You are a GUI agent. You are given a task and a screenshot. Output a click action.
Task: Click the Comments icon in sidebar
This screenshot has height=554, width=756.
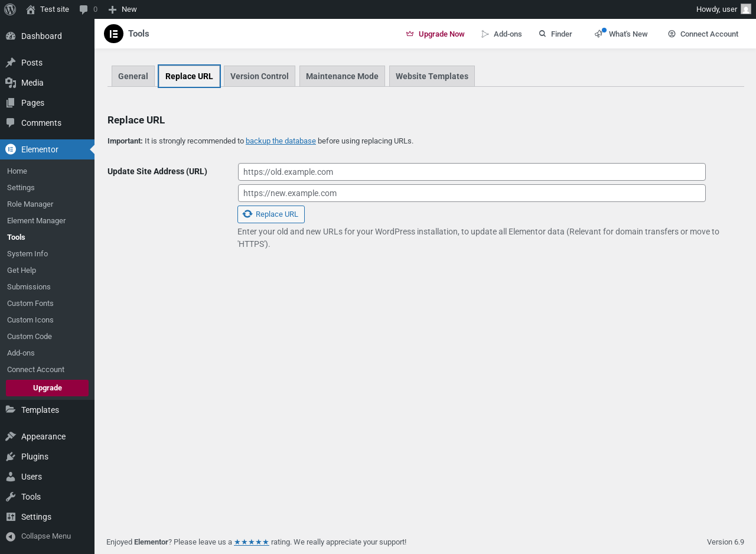tap(11, 123)
